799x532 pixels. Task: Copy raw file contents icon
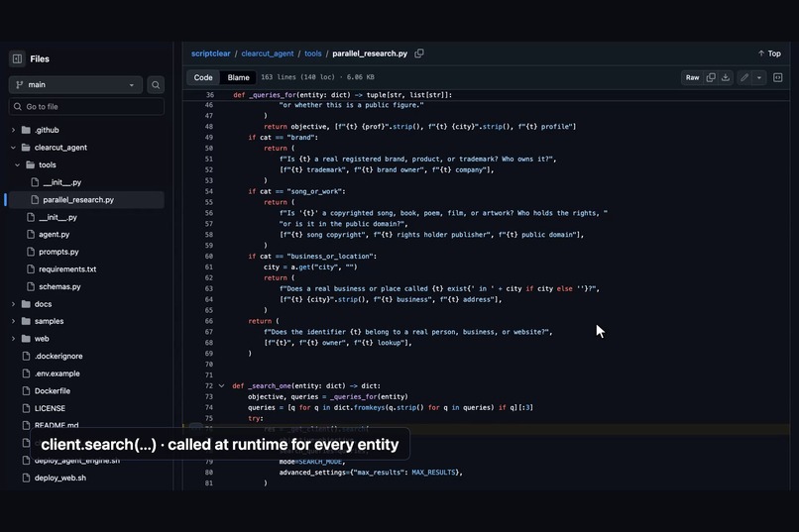[711, 77]
